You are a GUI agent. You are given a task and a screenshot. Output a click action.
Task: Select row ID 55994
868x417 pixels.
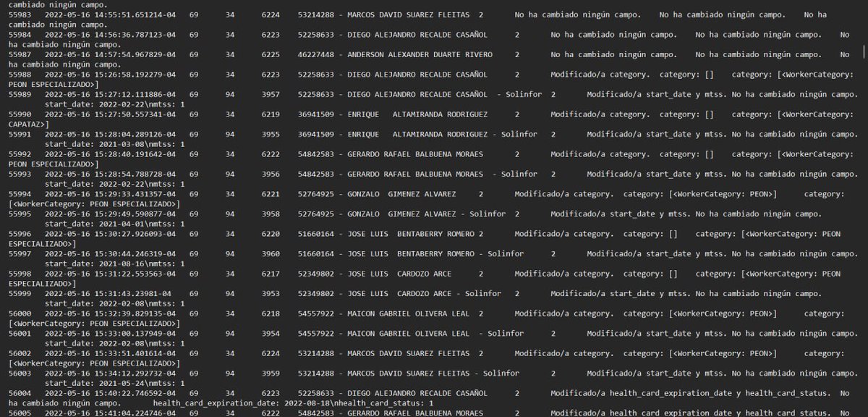[20, 194]
